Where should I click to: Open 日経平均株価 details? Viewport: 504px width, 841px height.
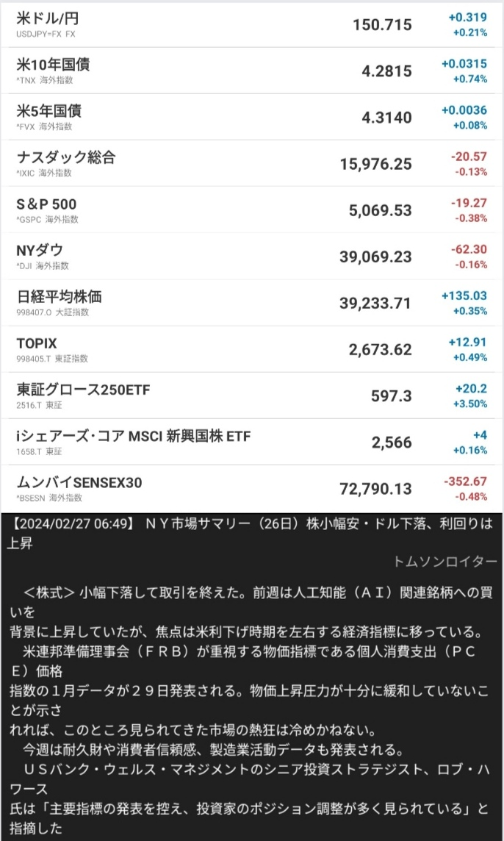59,296
